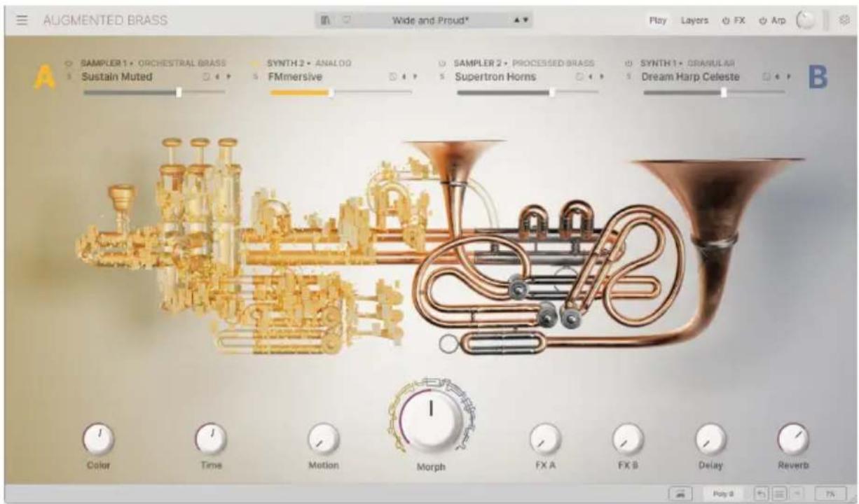
Task: Click the FX A macro knob
Action: [544, 440]
